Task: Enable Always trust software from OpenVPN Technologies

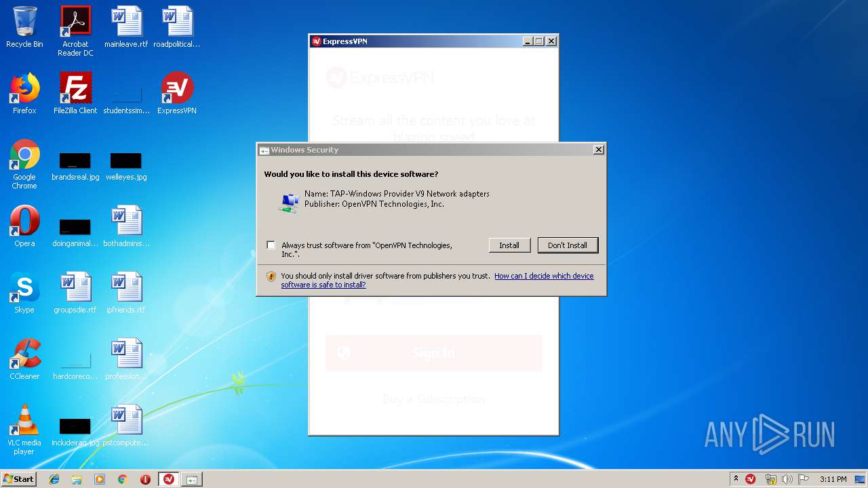Action: (271, 245)
